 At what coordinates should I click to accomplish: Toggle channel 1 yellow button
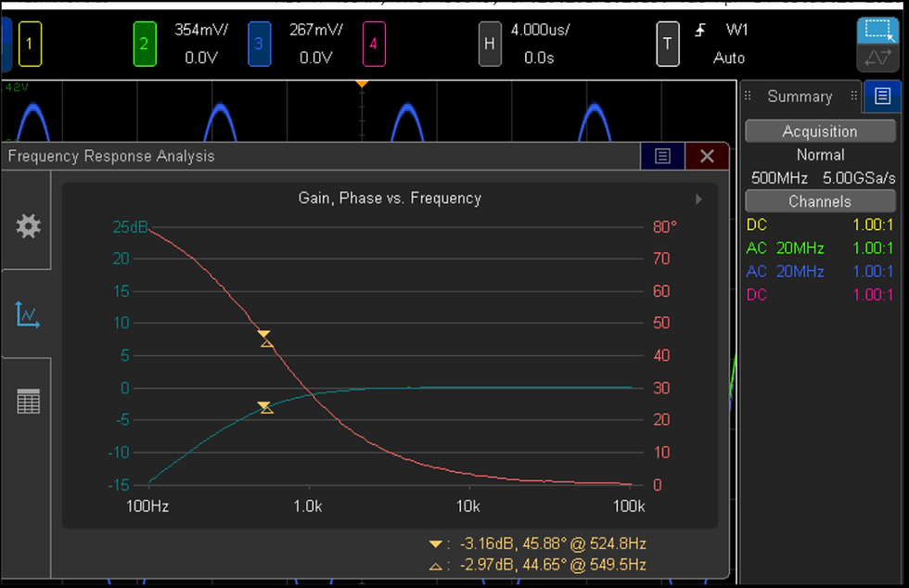(30, 45)
